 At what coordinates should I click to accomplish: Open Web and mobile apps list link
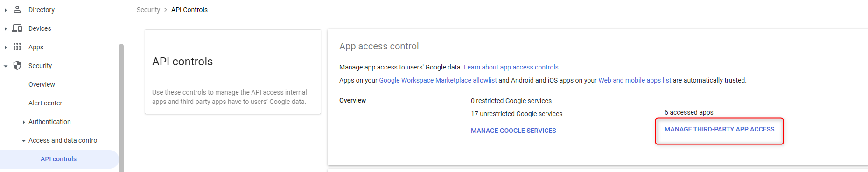point(635,80)
